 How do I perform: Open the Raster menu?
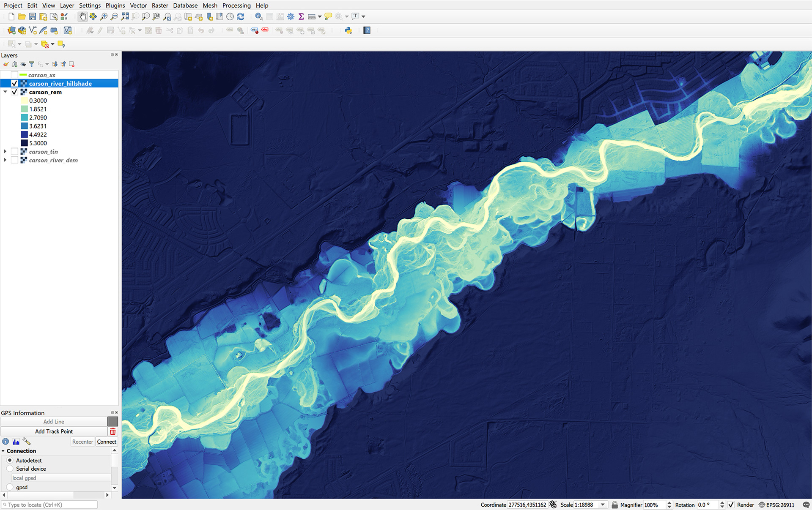point(160,5)
